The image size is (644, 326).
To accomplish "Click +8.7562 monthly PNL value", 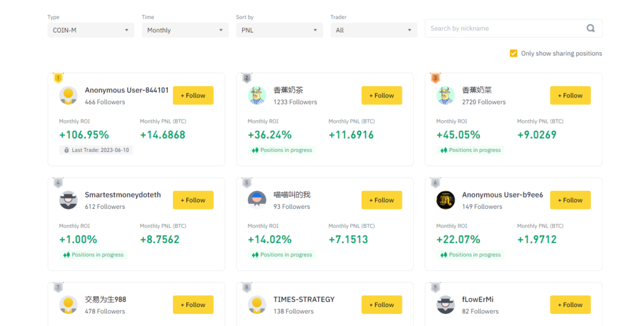I will (160, 239).
